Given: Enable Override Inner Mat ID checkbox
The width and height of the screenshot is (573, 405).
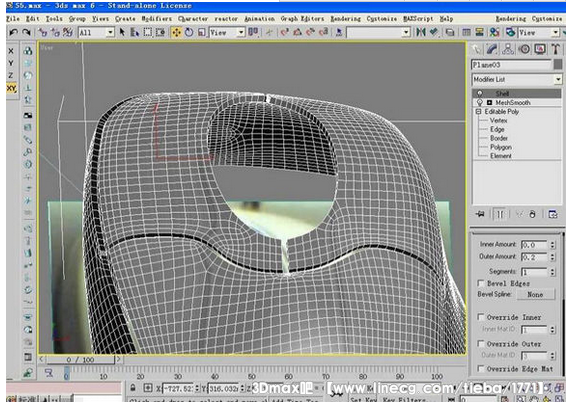Looking at the screenshot, I should [x=481, y=317].
